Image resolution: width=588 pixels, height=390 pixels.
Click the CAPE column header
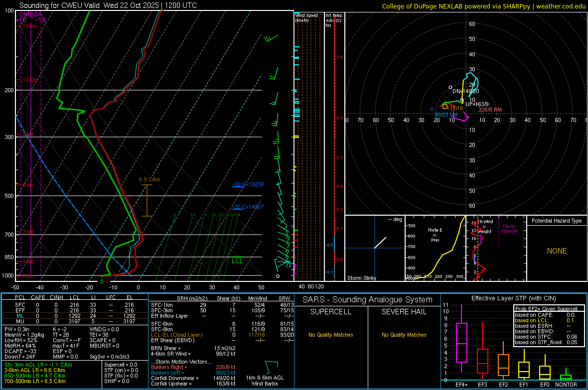coord(38,297)
